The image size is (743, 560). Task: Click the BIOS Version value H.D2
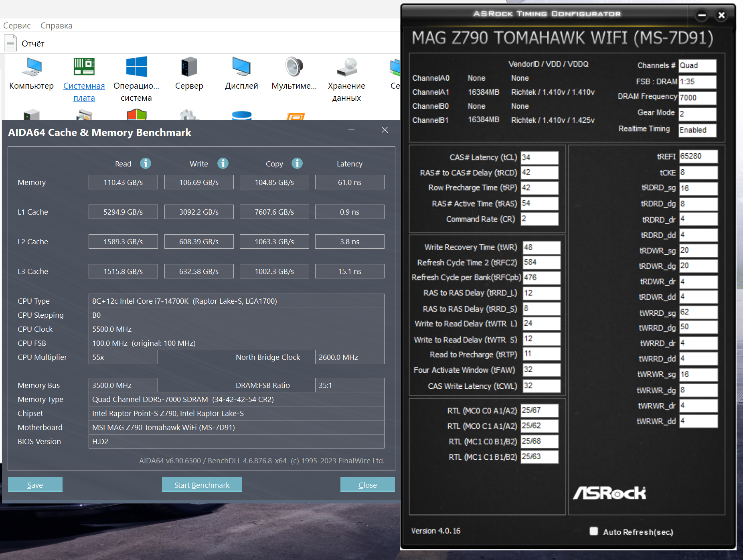[237, 441]
